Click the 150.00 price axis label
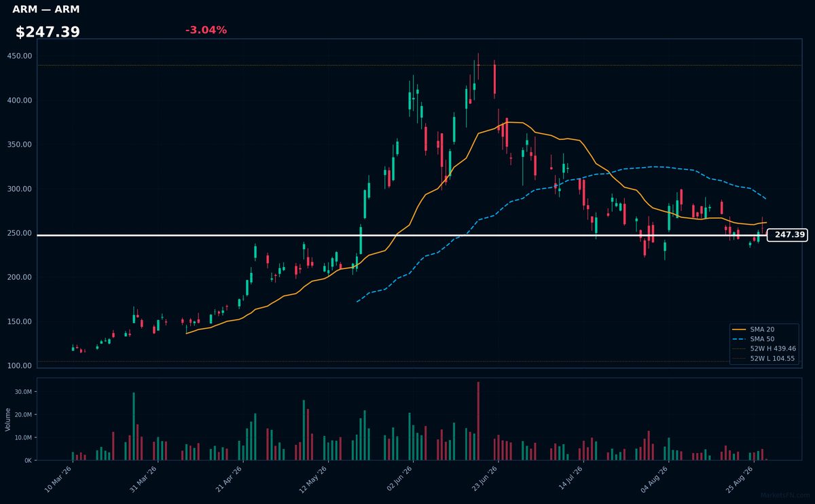815x504 pixels. pyautogui.click(x=20, y=322)
